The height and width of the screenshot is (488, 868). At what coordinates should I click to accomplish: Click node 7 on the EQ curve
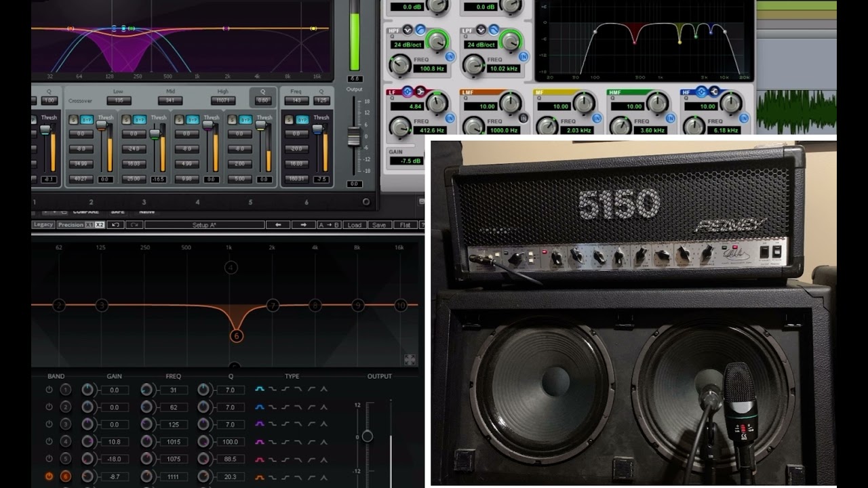(x=273, y=306)
